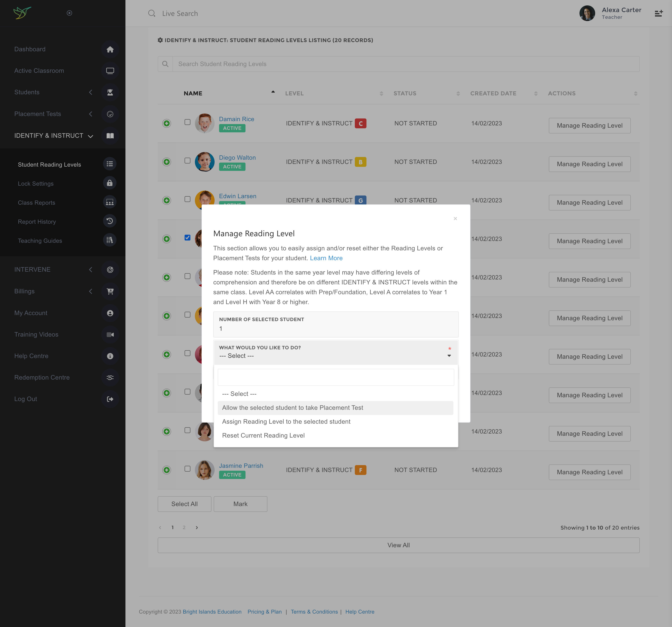Open Redemption Centre handshake icon
This screenshot has width=672, height=627.
click(x=110, y=377)
